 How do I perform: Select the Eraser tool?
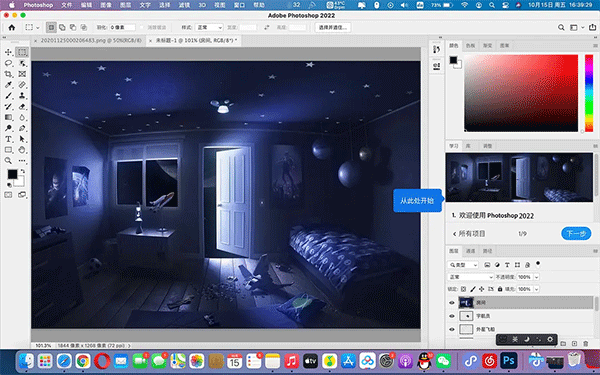[22, 106]
